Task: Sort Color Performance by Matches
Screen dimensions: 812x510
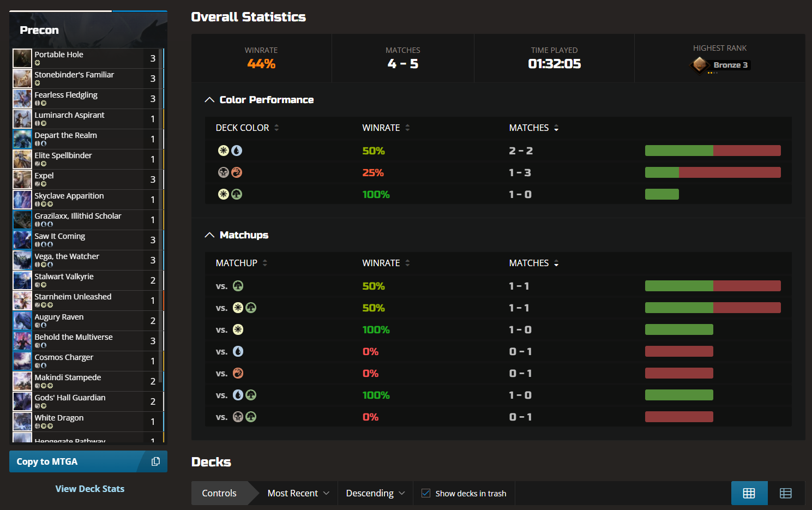Action: click(x=534, y=128)
